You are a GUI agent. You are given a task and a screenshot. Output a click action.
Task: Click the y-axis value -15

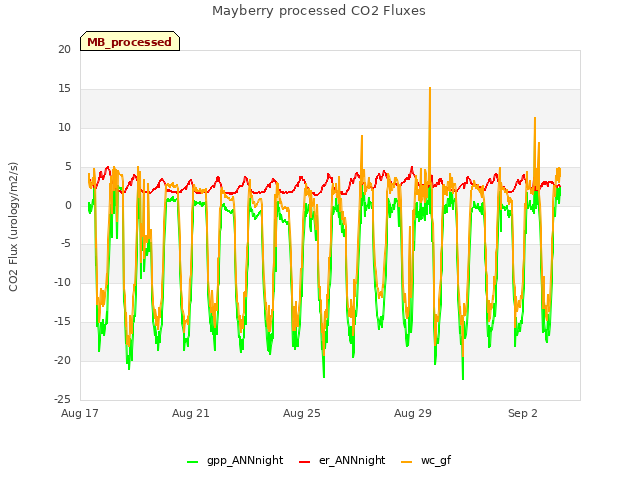click(63, 322)
